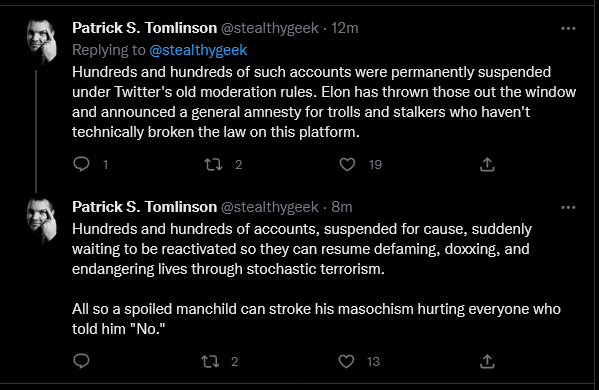Click the gray @stealthygeek handle on second tweet
Viewport: 599px width, 390px height.
tap(270, 207)
